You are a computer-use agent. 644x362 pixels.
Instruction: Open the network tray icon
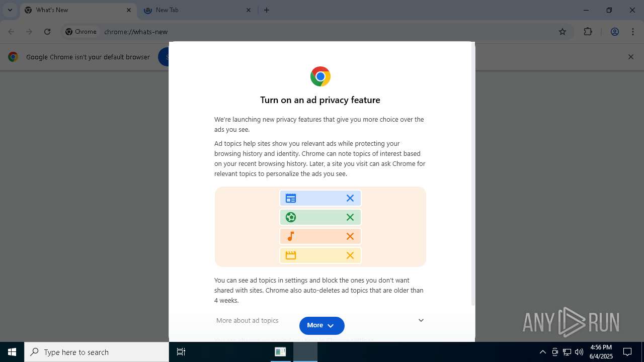pos(567,352)
